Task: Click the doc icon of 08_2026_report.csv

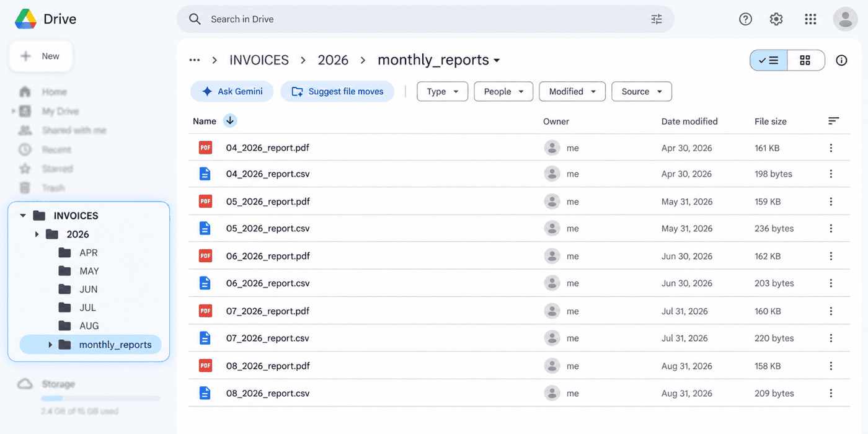Action: [x=205, y=393]
